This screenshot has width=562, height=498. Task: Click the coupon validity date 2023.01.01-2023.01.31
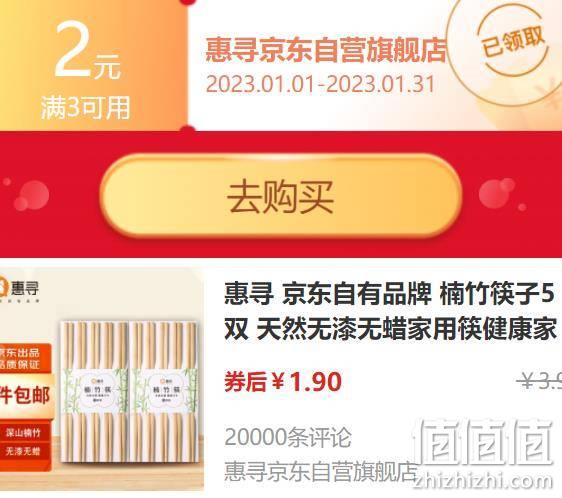pyautogui.click(x=320, y=85)
